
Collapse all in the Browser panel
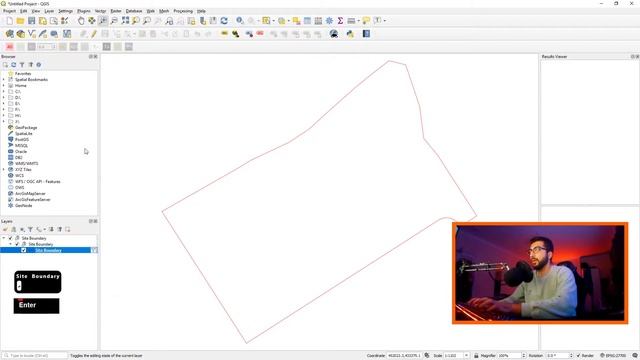31,65
